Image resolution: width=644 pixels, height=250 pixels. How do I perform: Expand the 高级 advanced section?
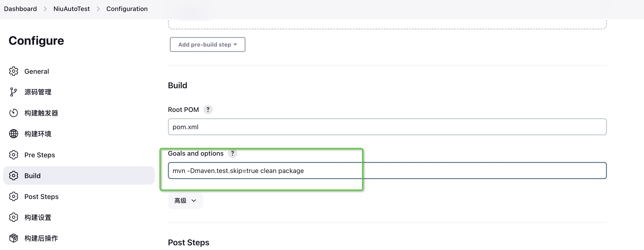click(185, 201)
